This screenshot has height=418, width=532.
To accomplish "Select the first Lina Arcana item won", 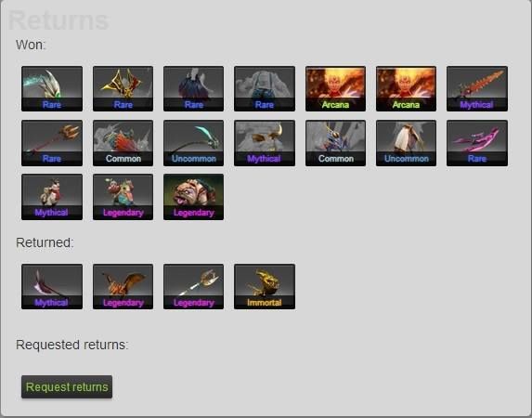I will (335, 88).
